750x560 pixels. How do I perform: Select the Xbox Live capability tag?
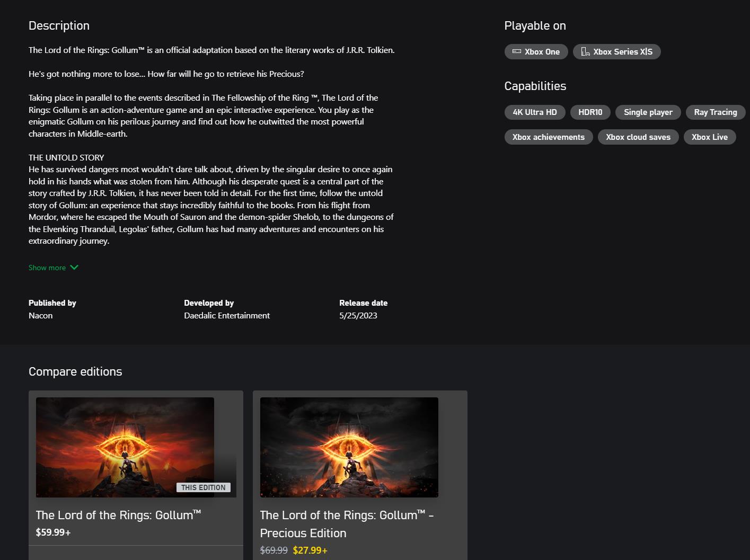(x=710, y=137)
